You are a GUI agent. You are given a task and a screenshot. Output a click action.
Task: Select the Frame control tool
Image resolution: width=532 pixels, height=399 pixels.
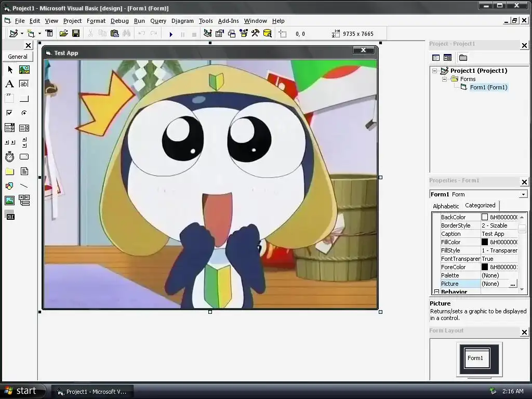pyautogui.click(x=10, y=98)
